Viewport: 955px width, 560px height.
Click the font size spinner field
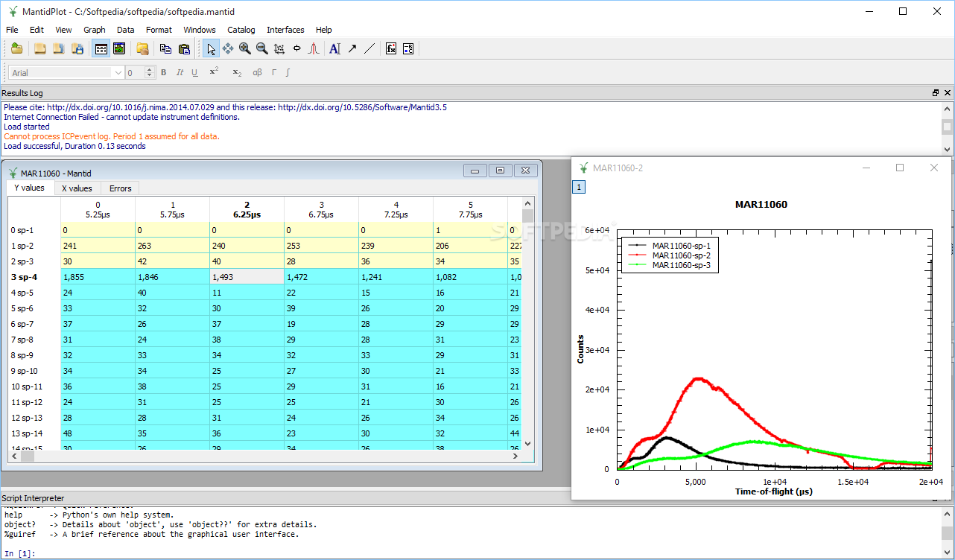(139, 72)
